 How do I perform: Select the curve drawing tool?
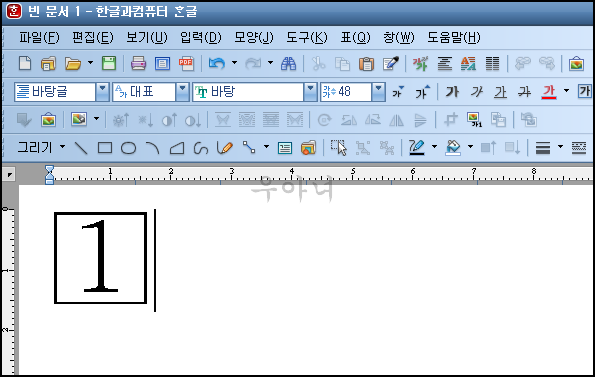[x=200, y=148]
